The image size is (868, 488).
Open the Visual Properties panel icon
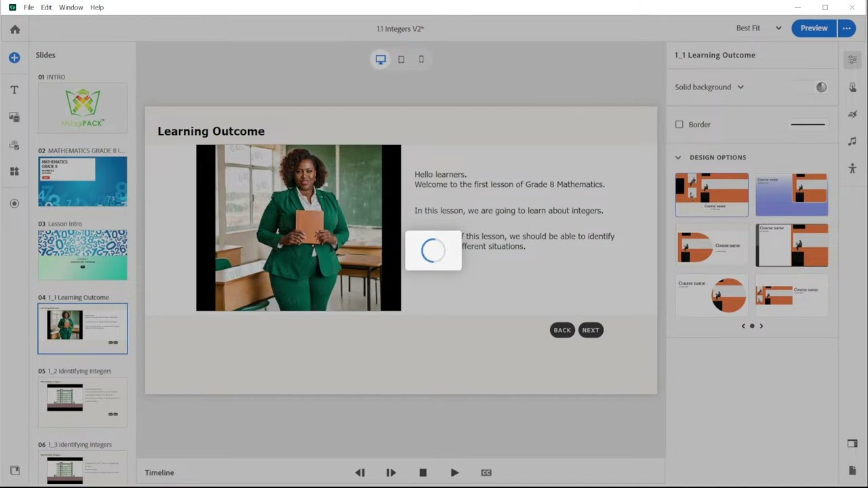[852, 60]
